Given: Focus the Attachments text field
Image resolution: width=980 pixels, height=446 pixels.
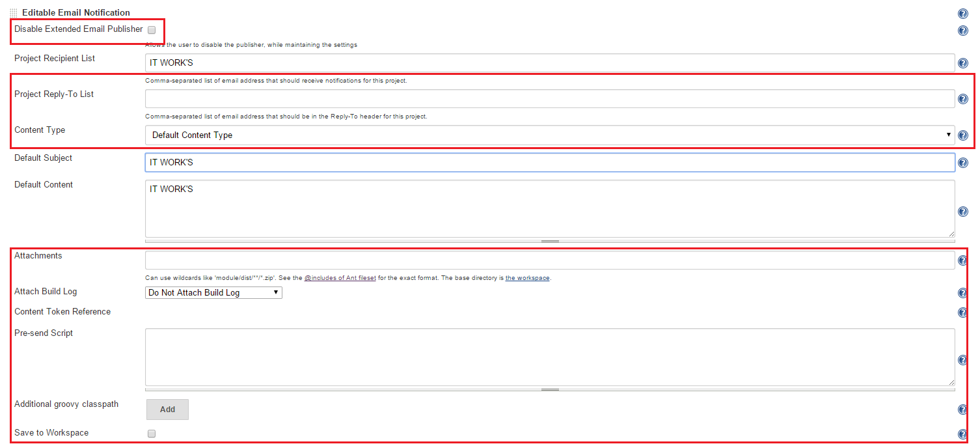Looking at the screenshot, I should 549,260.
